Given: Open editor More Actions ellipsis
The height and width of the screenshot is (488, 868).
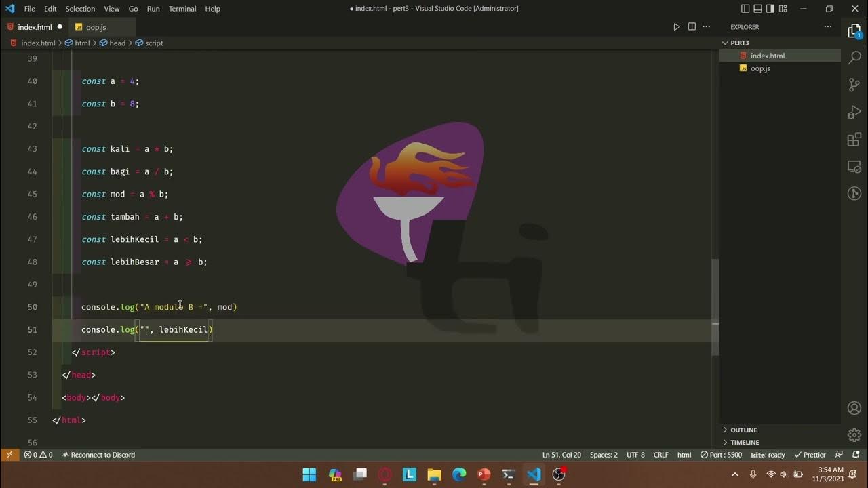Looking at the screenshot, I should (x=707, y=27).
